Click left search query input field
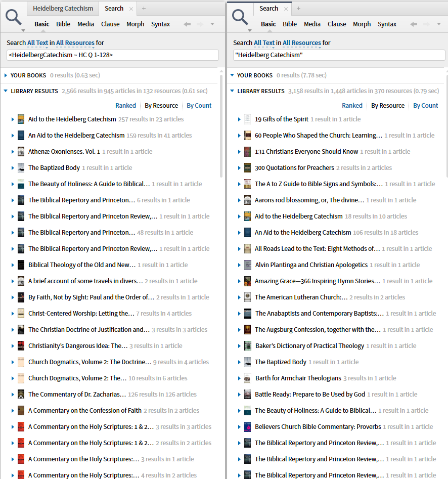 click(x=113, y=55)
